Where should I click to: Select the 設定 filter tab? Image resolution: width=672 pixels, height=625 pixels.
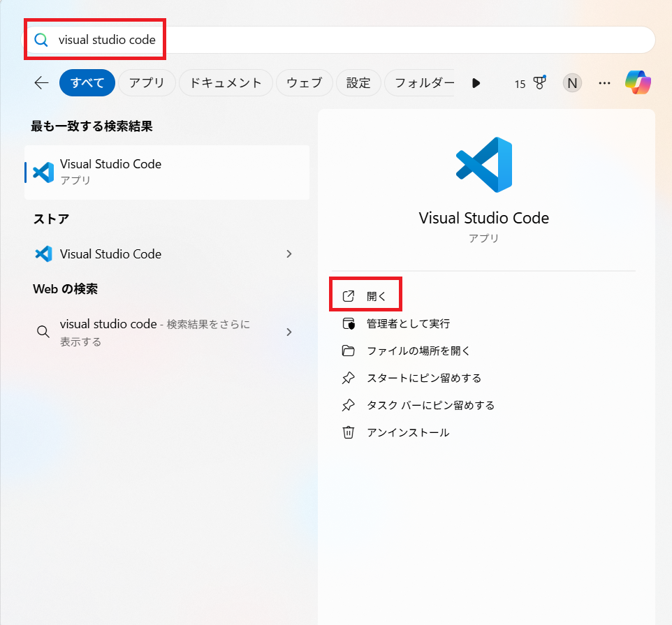click(x=358, y=83)
